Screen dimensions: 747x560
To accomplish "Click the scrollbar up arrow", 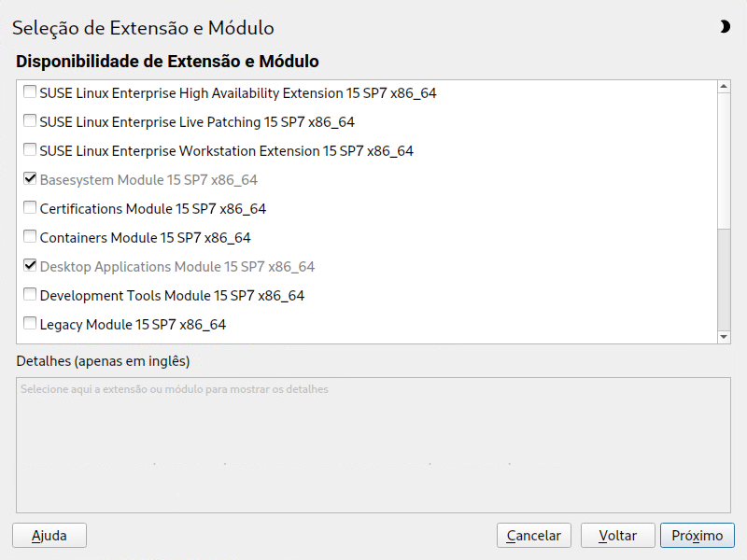I will click(x=723, y=87).
